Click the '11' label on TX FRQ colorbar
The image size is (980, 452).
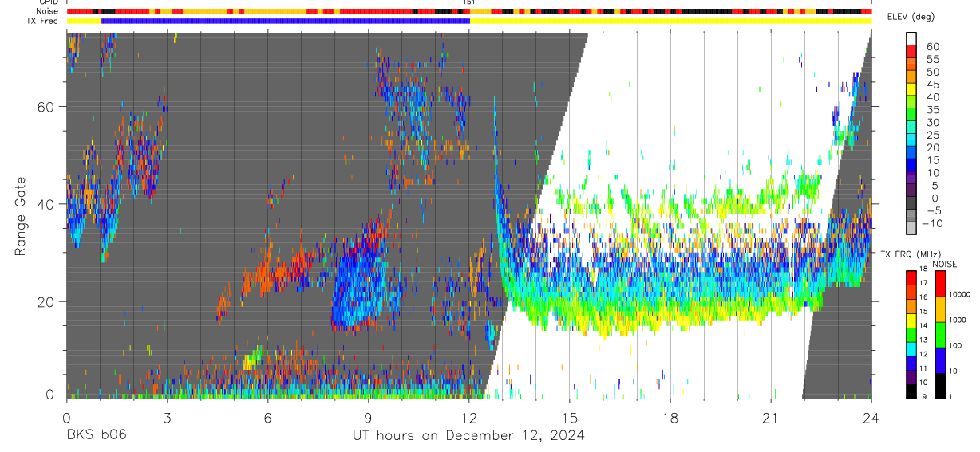pos(922,368)
